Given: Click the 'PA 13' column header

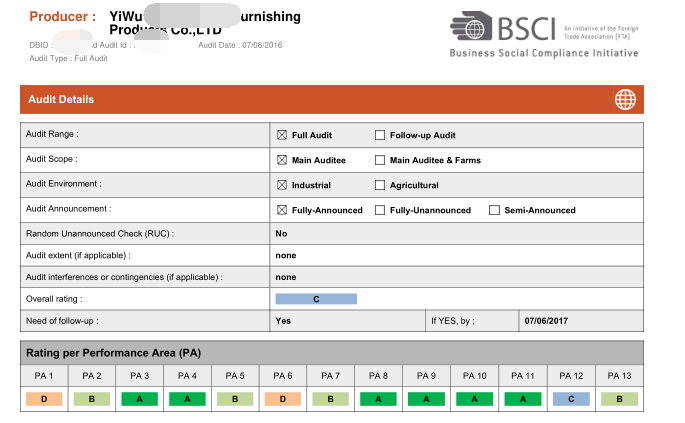Looking at the screenshot, I should 619,376.
